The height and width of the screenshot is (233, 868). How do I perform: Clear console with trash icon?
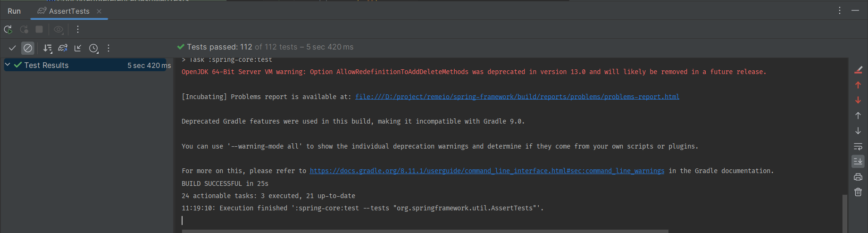pos(858,192)
